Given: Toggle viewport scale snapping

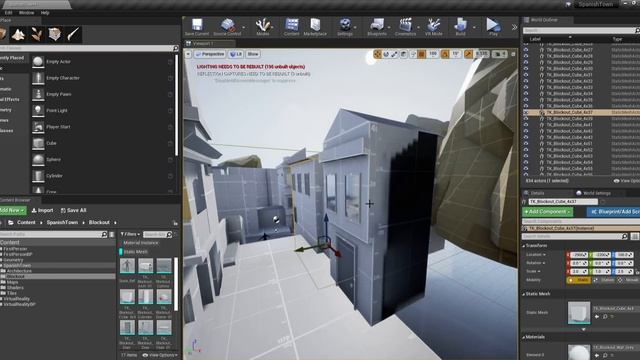Looking at the screenshot, I should click(x=469, y=54).
